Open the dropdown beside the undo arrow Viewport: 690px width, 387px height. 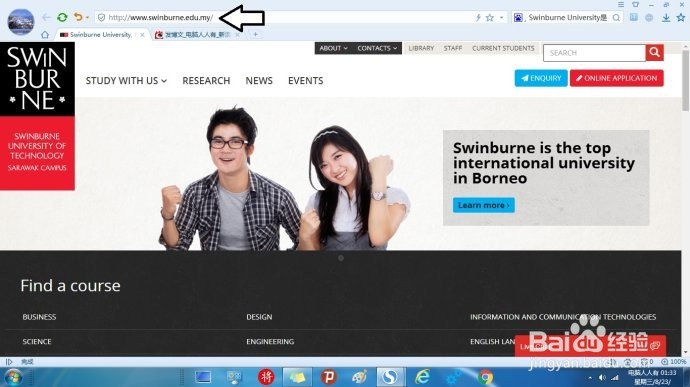[x=87, y=18]
